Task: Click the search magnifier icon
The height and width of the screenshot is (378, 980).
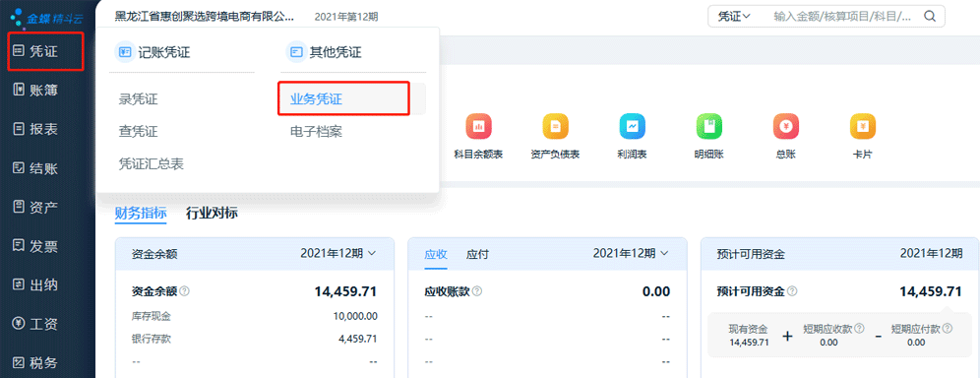Action: coord(930,17)
